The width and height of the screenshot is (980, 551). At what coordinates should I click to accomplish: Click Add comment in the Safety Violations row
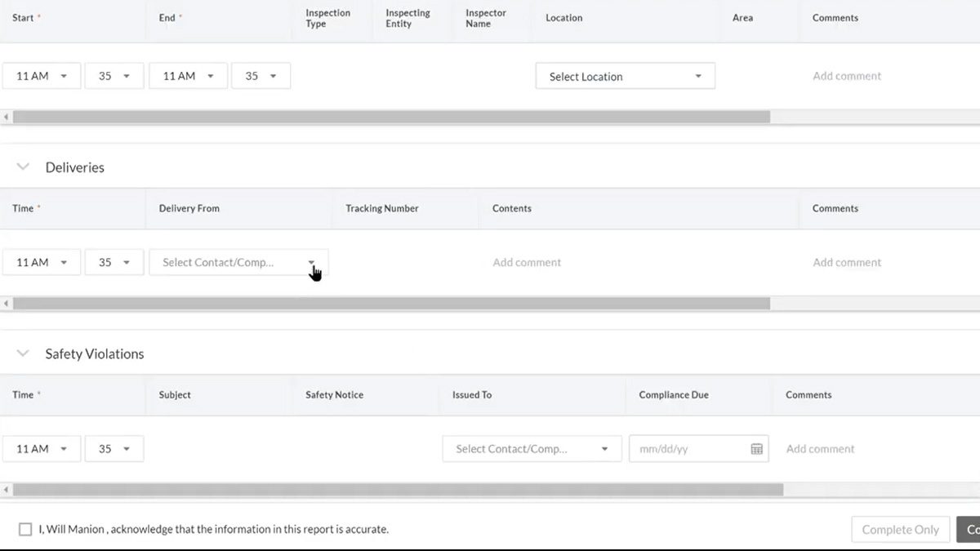[x=820, y=448]
